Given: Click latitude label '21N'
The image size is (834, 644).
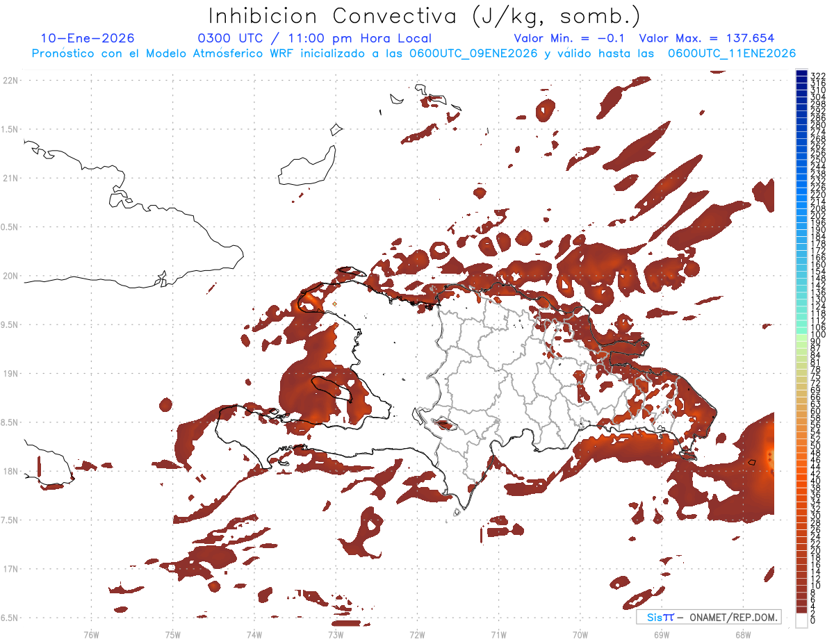Looking at the screenshot, I should (10, 178).
